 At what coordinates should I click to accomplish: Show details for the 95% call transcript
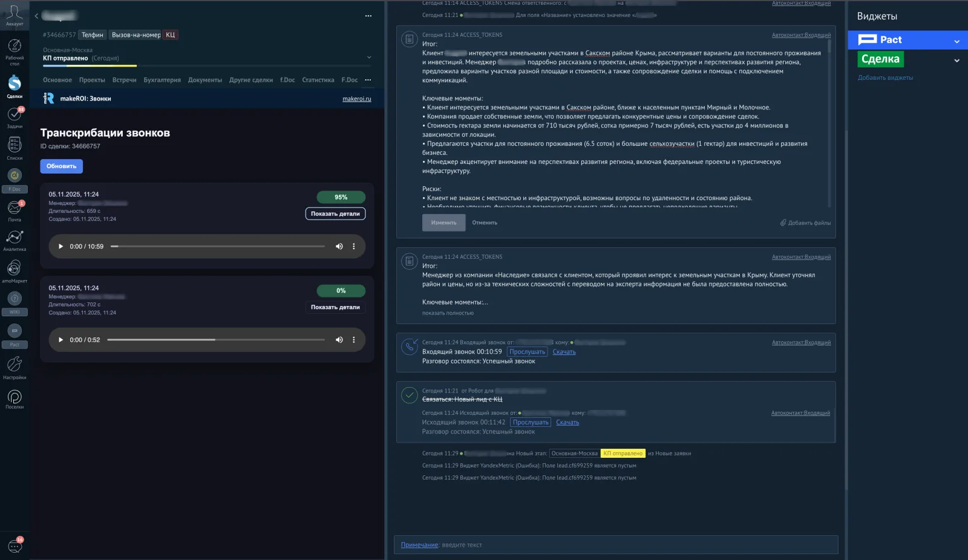[335, 214]
